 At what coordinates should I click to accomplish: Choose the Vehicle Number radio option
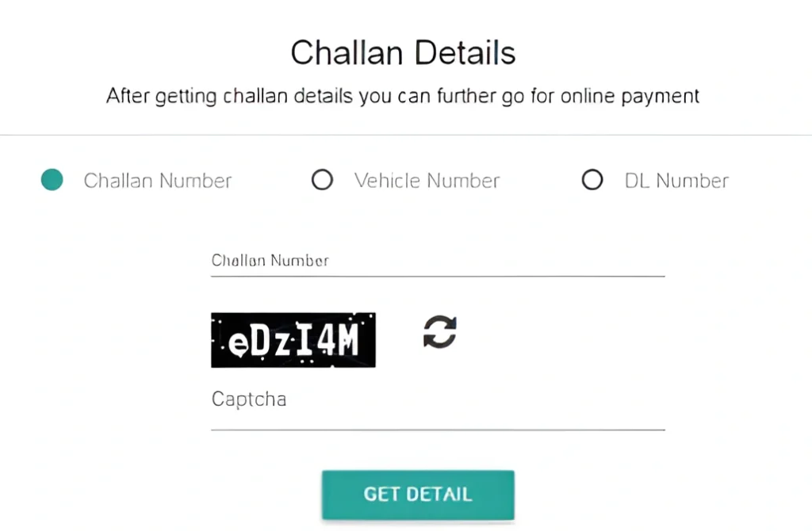322,181
